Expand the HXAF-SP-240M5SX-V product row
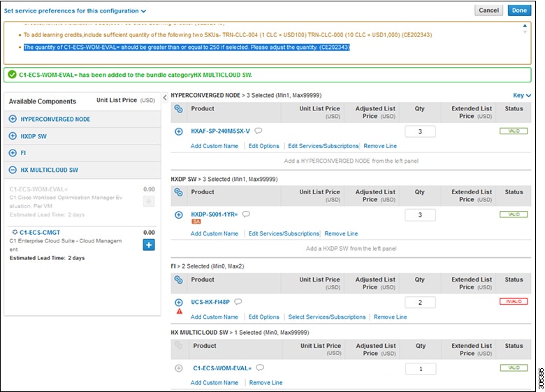The height and width of the screenshot is (392, 545). pos(179,131)
